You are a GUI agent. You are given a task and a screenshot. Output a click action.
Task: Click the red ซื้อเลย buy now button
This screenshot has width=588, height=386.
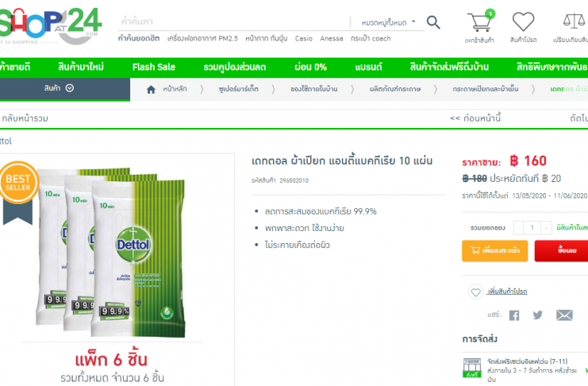(x=561, y=251)
